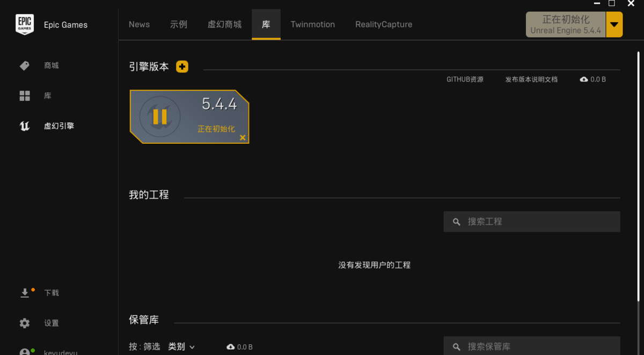The width and height of the screenshot is (644, 355).
Task: Open the RealityCapture tab
Action: 384,24
